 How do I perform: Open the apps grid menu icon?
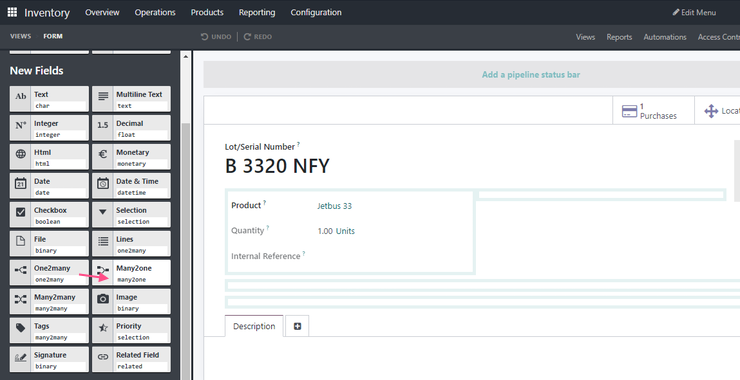point(12,12)
